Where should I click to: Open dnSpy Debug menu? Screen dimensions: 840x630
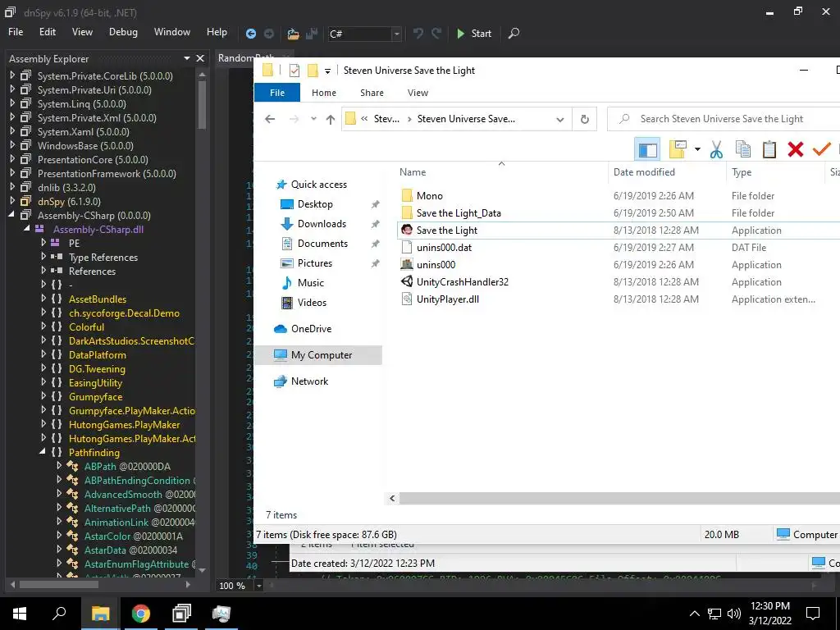123,32
